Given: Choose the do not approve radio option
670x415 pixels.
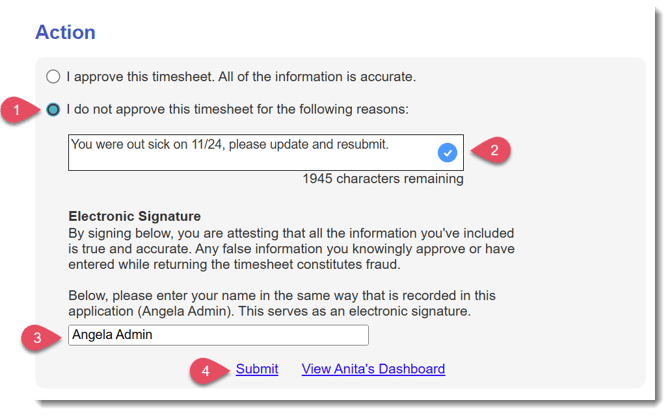Looking at the screenshot, I should (x=53, y=109).
